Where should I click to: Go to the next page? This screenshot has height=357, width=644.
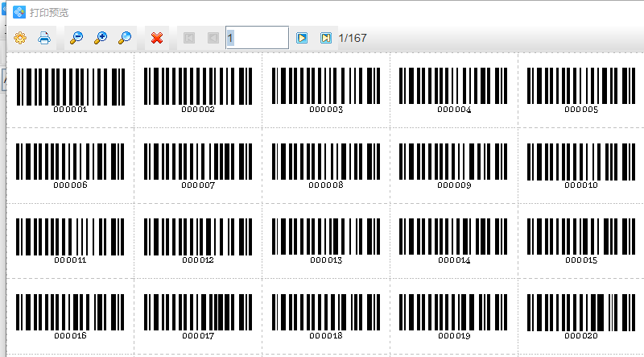coord(302,38)
